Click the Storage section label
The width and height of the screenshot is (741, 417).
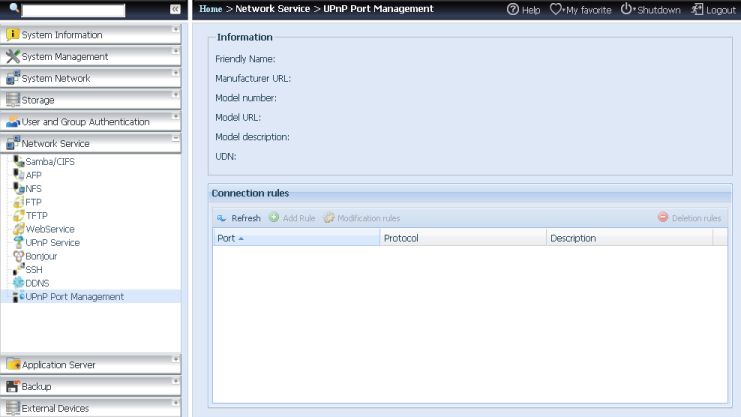point(38,100)
